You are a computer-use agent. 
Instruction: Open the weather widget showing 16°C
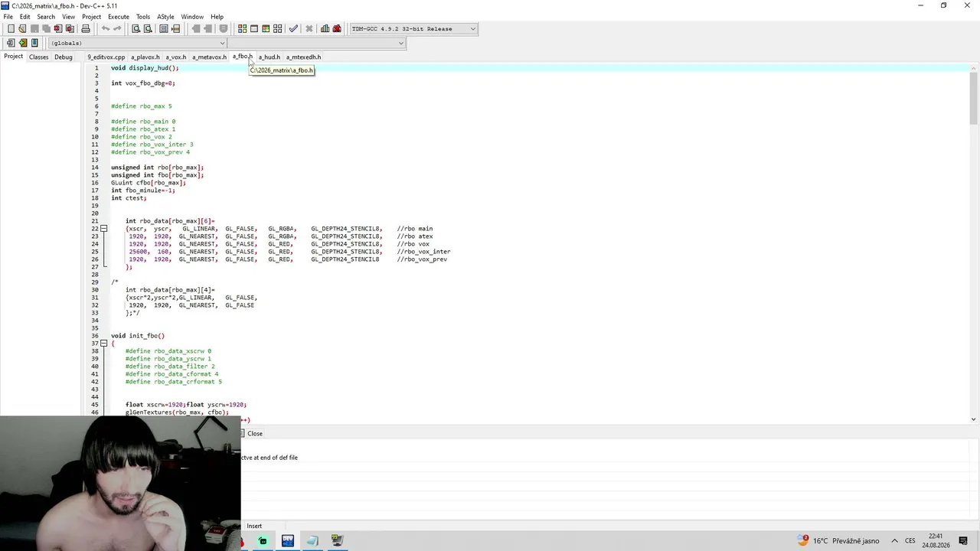coord(838,540)
